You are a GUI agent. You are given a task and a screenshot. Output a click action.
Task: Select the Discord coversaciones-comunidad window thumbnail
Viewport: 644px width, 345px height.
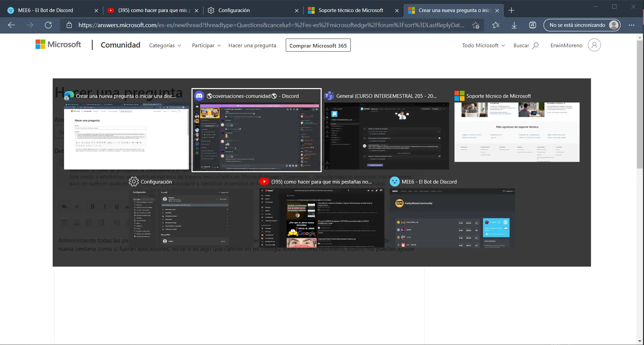click(257, 136)
